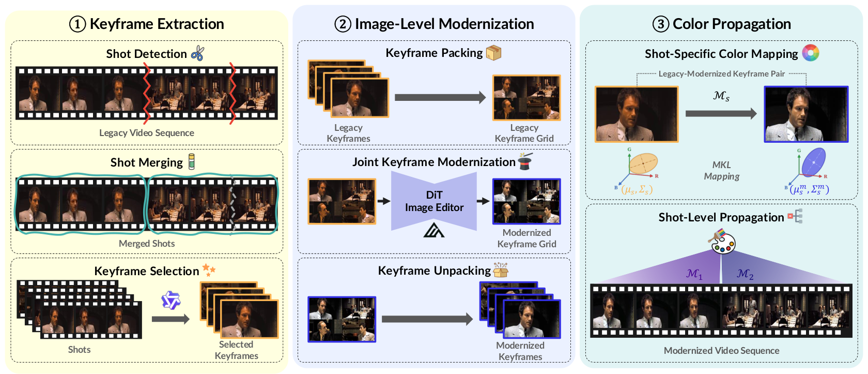Click the "Modernized Video Sequence" caption
Image resolution: width=868 pixels, height=374 pixels.
click(x=721, y=350)
